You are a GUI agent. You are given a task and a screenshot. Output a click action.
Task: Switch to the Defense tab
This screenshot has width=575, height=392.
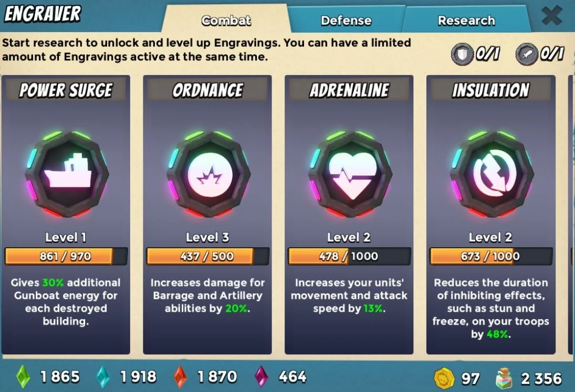pyautogui.click(x=346, y=20)
